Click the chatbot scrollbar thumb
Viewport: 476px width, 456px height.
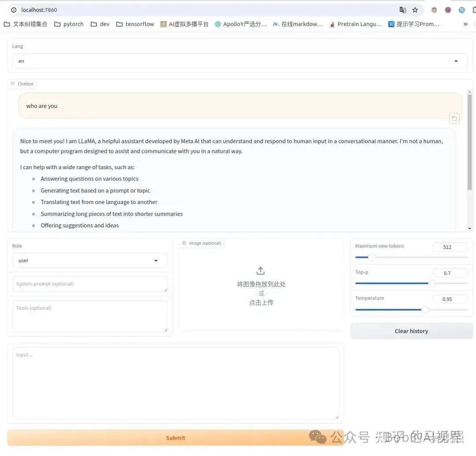[x=470, y=142]
